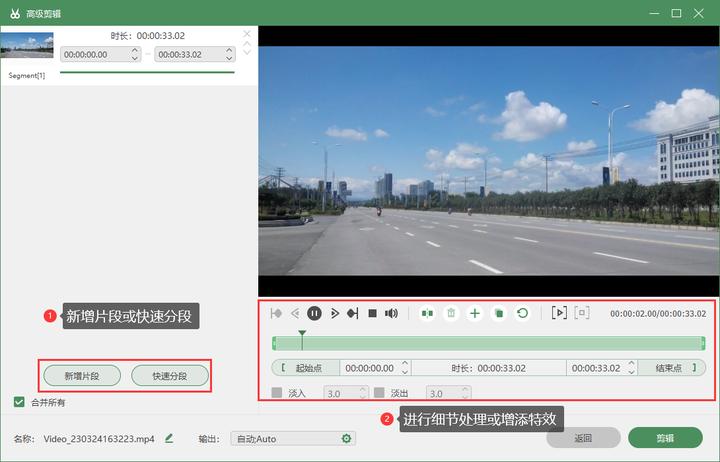Click the green timeline track bar
This screenshot has width=720, height=462.
pos(489,343)
